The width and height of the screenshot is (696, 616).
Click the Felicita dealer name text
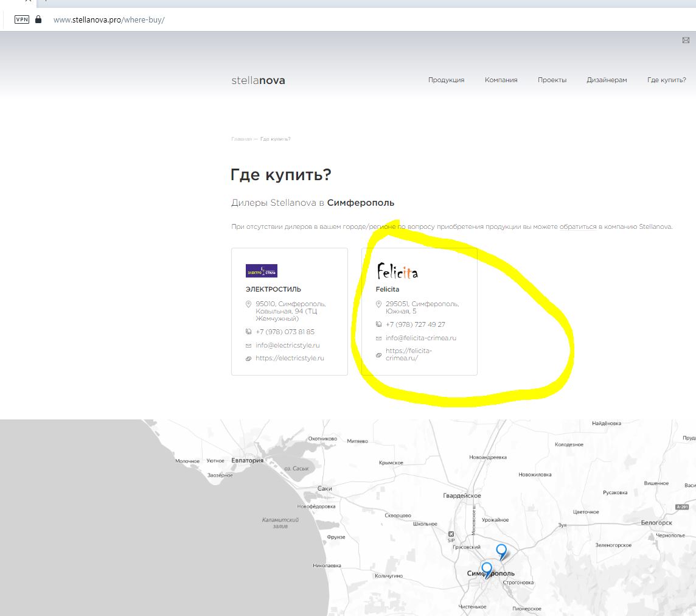tap(388, 289)
